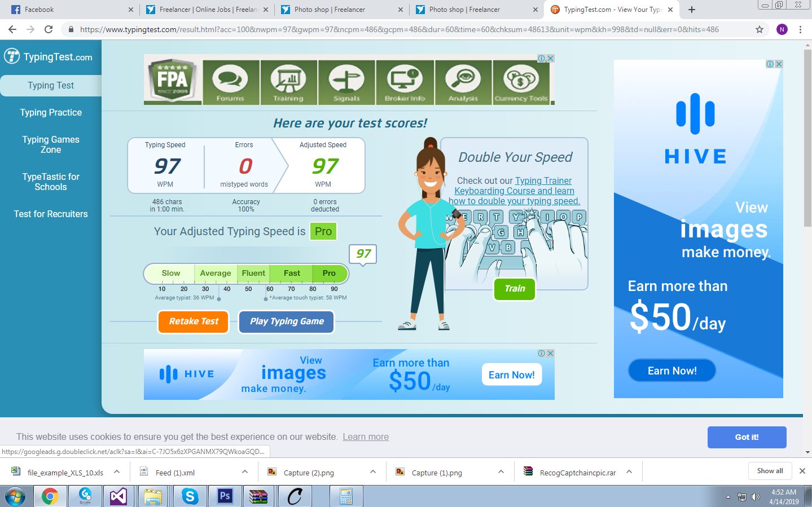Reload the page with refresh icon
Screen dimensions: 812x507
(x=49, y=29)
